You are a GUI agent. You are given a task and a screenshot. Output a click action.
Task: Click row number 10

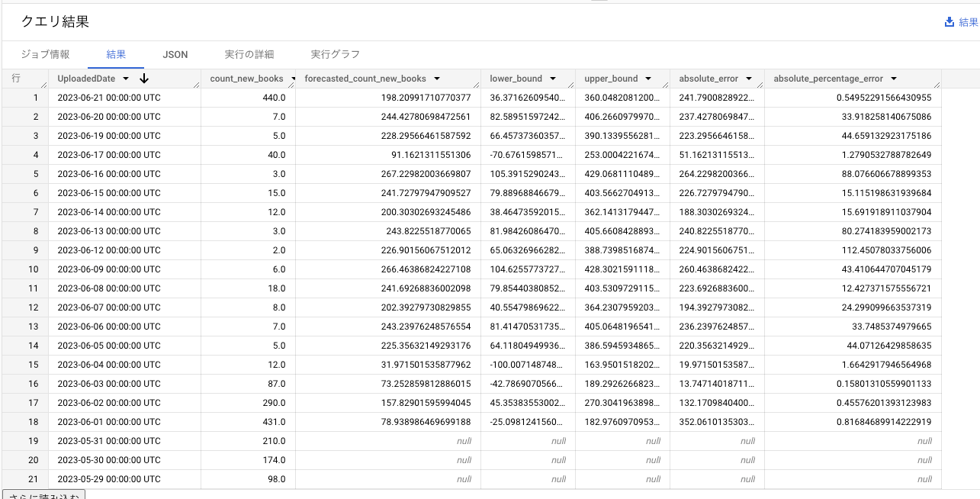[33, 269]
